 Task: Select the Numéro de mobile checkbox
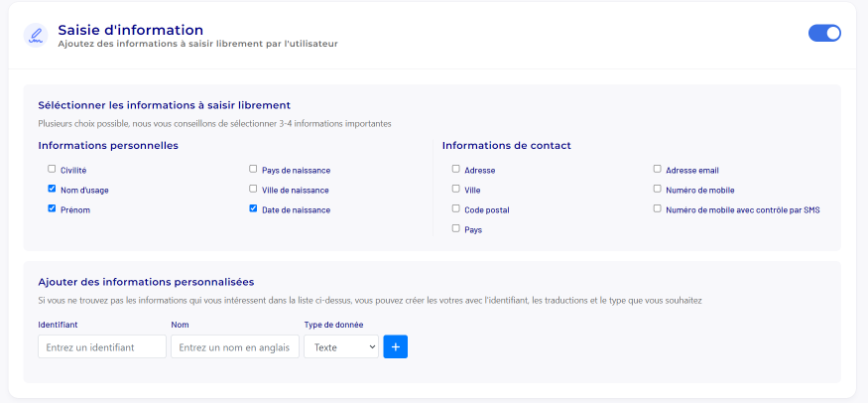tap(657, 189)
